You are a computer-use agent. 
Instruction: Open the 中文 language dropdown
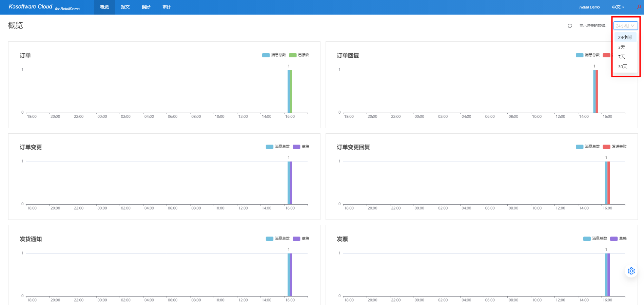coord(618,7)
